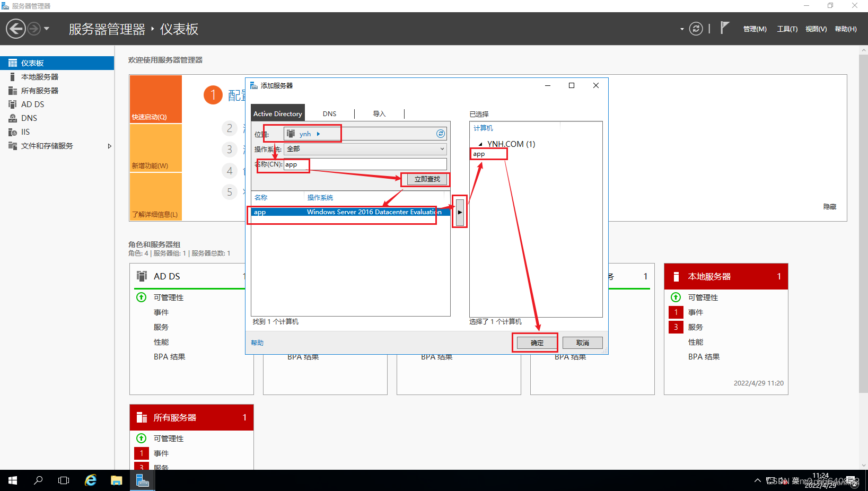Click 可管理性 status icon in 本地服务器 tile
Screen dimensions: 868x491
(676, 297)
